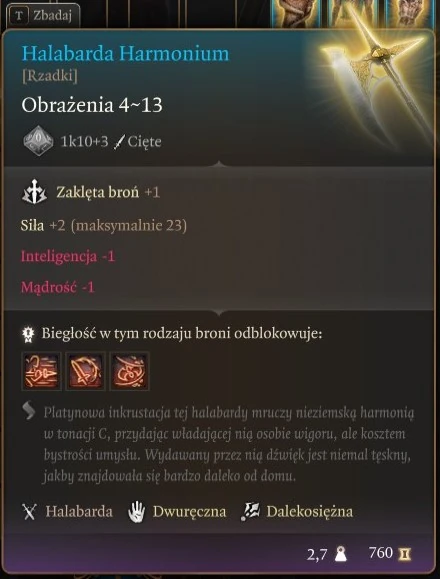This screenshot has height=579, width=440.
Task: Click the weight icon beside 2,7
Action: [340, 554]
